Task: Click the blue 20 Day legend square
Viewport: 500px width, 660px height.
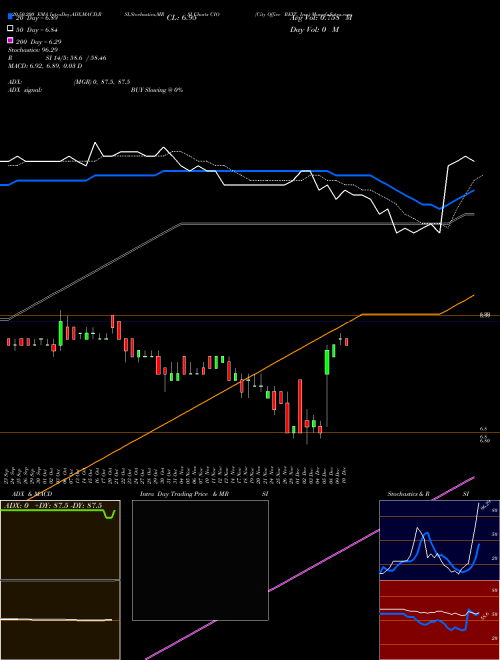Action: pos(10,17)
